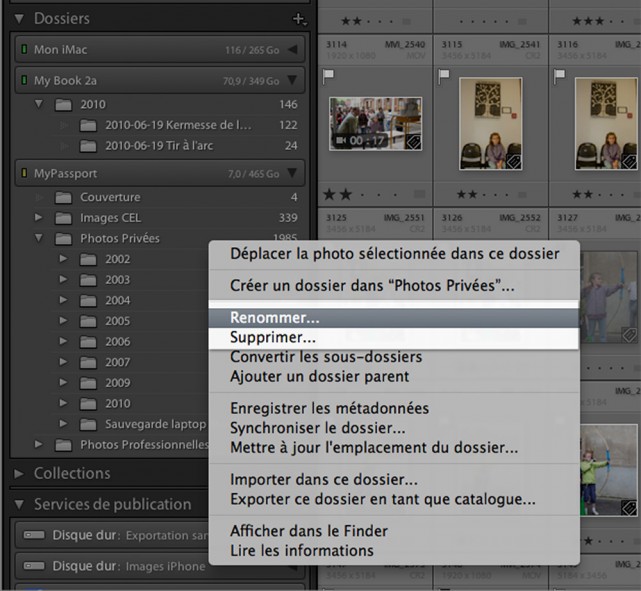
Task: Expand the Images CEL folder
Action: [39, 217]
